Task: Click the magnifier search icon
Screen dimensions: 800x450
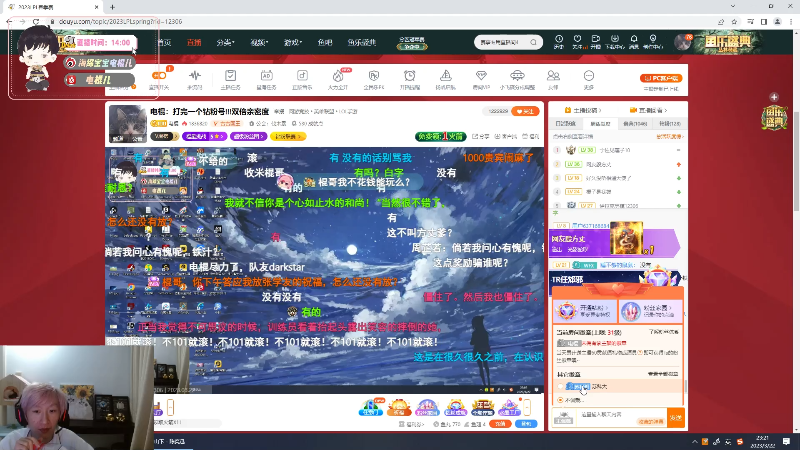Action: (534, 42)
